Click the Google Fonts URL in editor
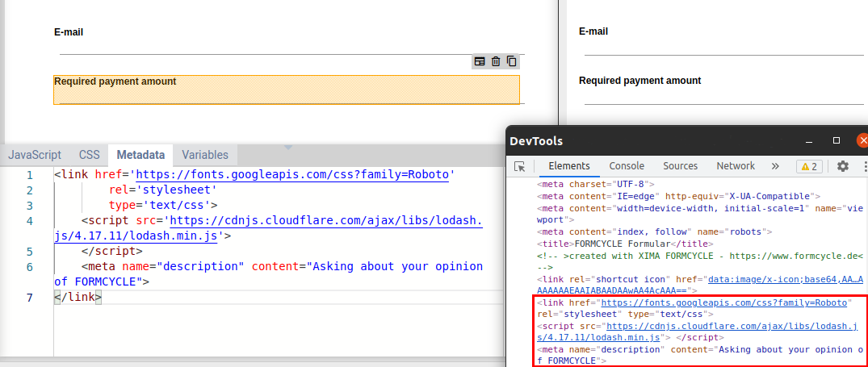This screenshot has width=868, height=367. pos(292,175)
